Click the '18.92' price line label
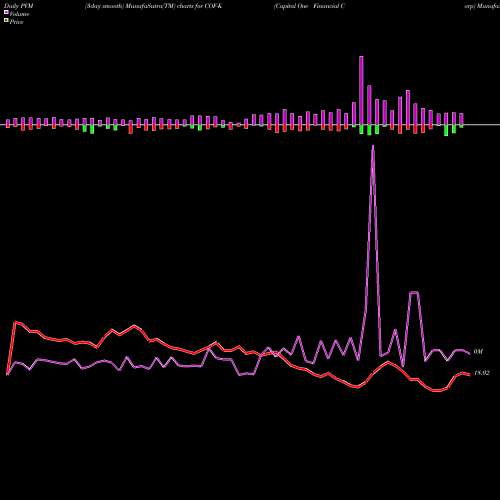The image size is (500, 500). click(x=482, y=373)
